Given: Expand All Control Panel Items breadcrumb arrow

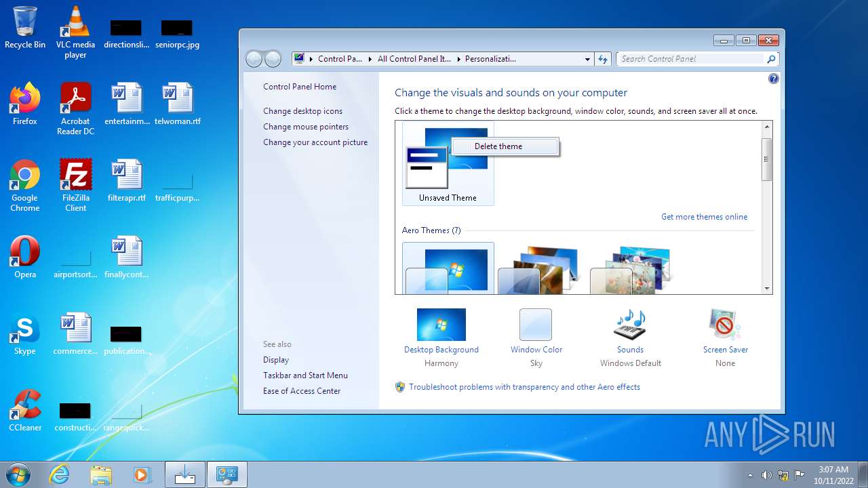Looking at the screenshot, I should pyautogui.click(x=458, y=59).
